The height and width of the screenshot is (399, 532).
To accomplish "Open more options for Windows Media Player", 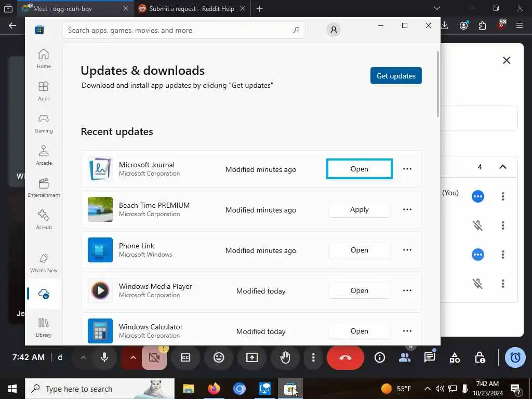I will coord(407,291).
